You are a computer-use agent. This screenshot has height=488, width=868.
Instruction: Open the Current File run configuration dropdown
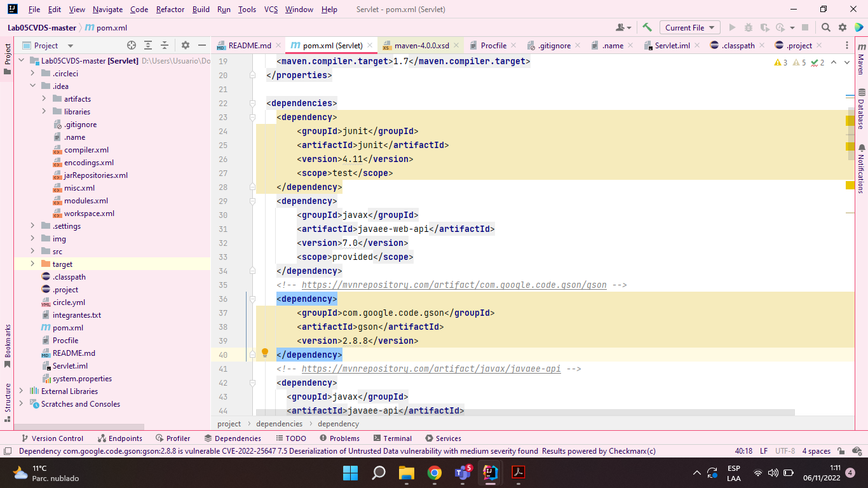(689, 28)
